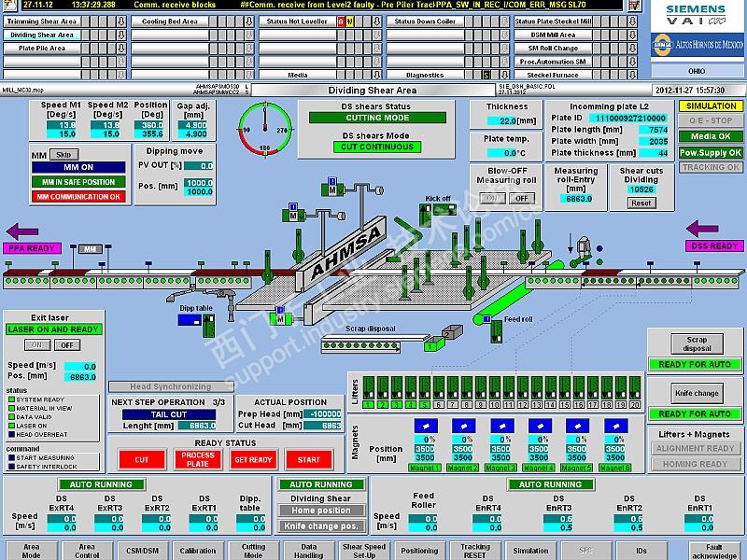Click blue icon above Magnet 1

pyautogui.click(x=426, y=426)
